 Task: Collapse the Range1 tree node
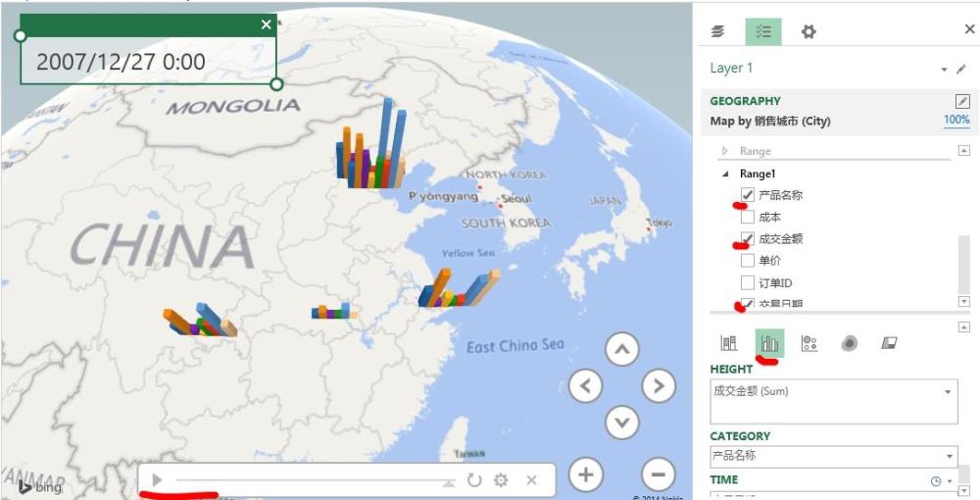725,174
